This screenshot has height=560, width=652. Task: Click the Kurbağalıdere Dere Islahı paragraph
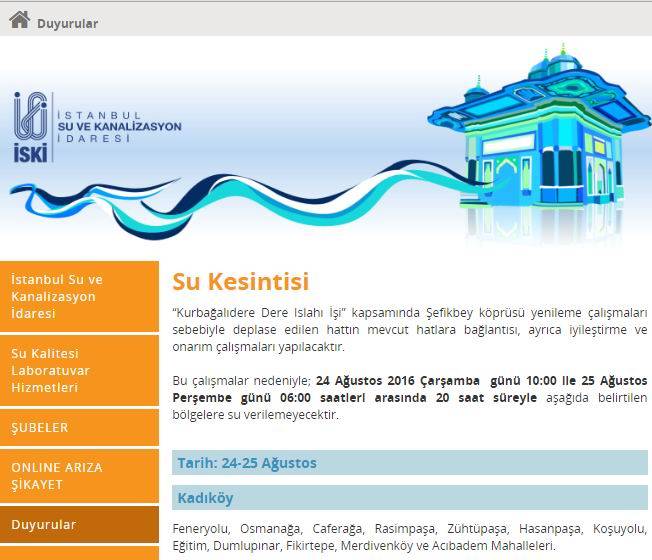click(410, 330)
